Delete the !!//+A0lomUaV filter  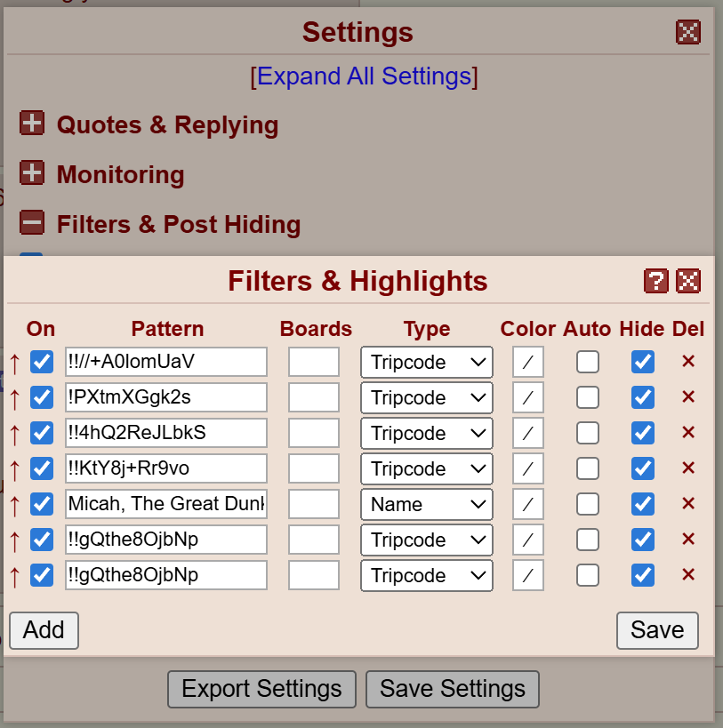pyautogui.click(x=688, y=361)
